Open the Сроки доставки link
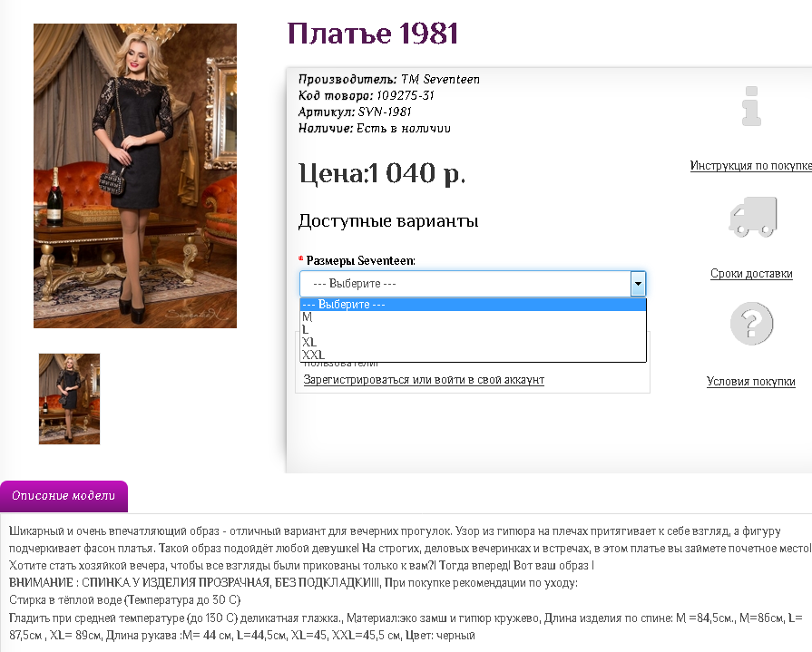Screen dimensions: 812x652 (751, 273)
